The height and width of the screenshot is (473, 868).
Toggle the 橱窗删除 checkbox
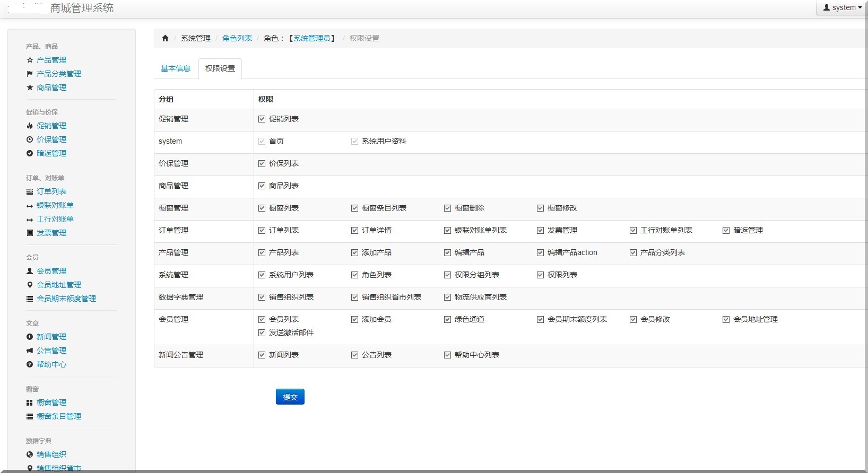pyautogui.click(x=447, y=208)
